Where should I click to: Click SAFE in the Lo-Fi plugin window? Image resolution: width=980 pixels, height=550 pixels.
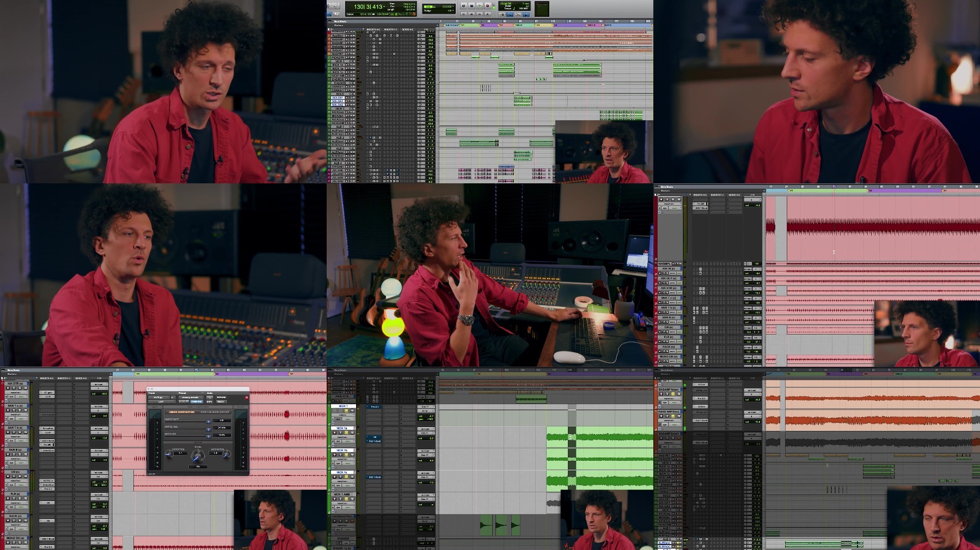point(210,401)
